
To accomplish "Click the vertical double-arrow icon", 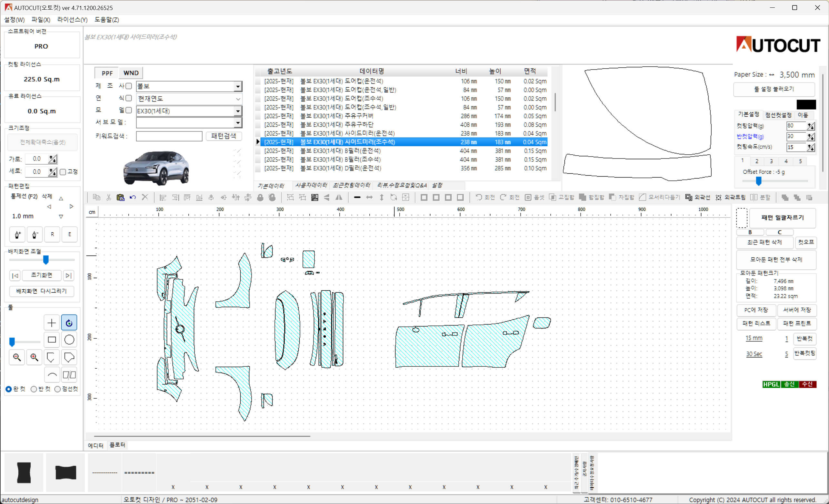I will tap(382, 197).
